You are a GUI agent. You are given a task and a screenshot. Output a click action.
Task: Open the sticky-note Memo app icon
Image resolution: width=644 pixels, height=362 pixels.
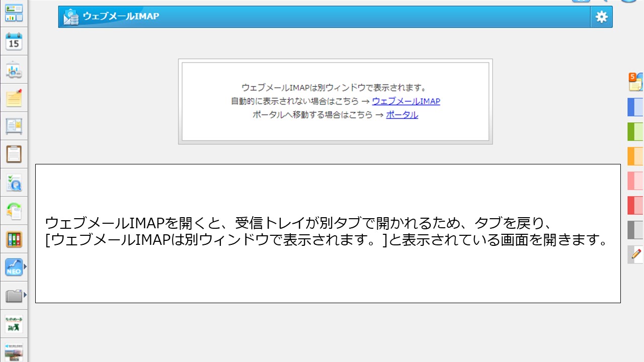click(x=14, y=99)
